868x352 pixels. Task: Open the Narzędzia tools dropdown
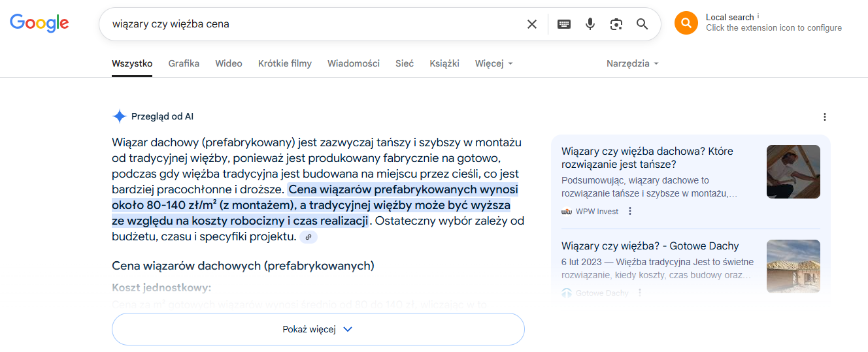pos(632,63)
